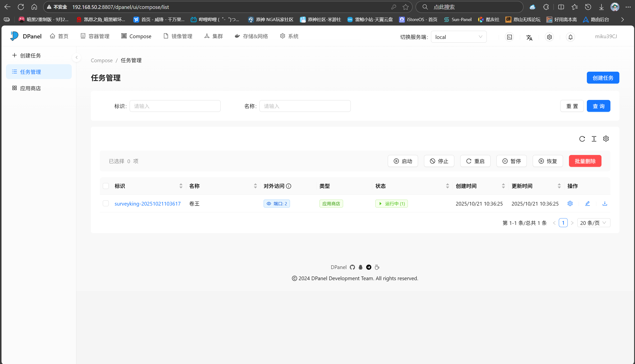635x364 pixels.
Task: Click the red 批量删除 button
Action: 585,161
